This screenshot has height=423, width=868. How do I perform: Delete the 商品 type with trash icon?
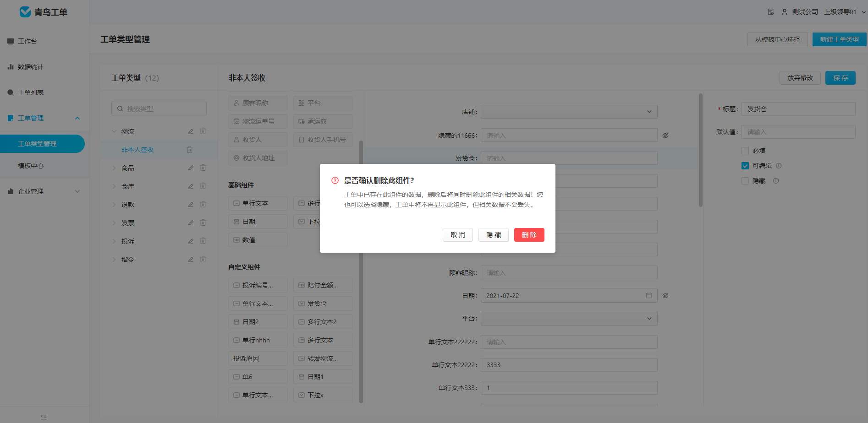[x=203, y=168]
